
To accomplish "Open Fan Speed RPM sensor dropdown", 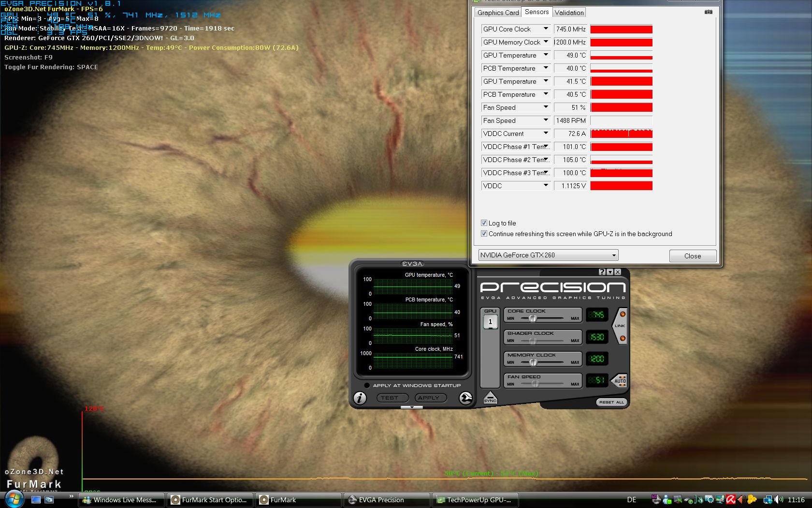I will point(546,120).
